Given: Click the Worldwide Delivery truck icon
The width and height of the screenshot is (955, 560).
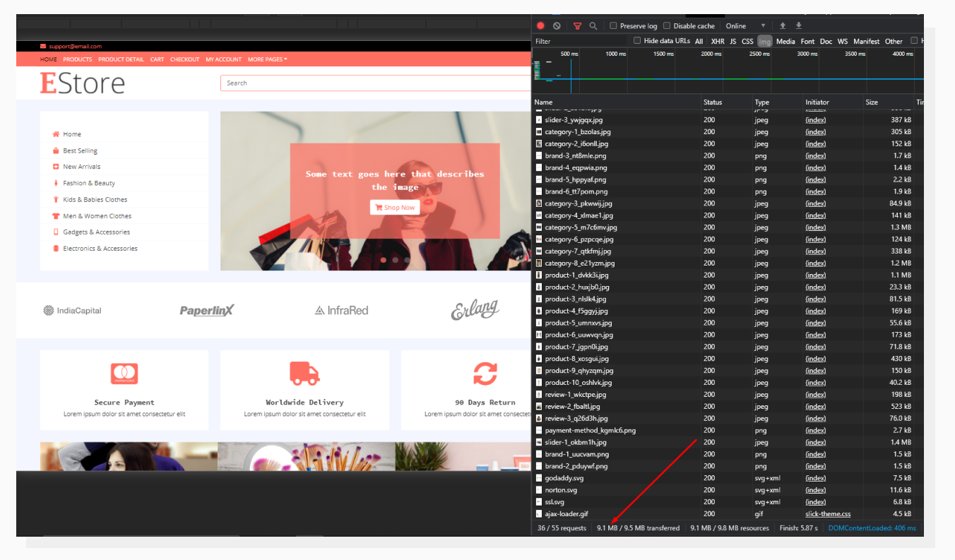Looking at the screenshot, I should (x=304, y=374).
